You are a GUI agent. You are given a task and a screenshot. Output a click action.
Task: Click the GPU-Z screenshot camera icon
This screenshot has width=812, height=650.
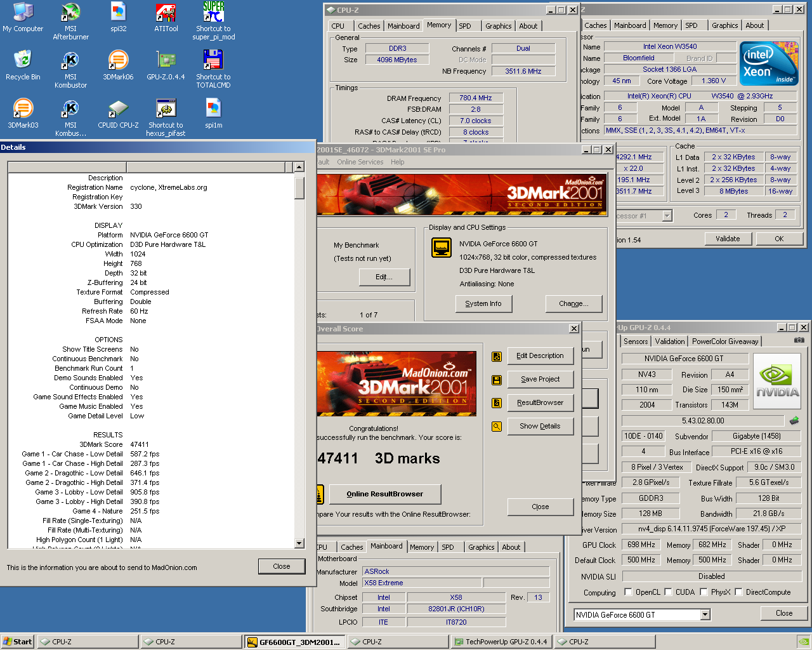(799, 340)
